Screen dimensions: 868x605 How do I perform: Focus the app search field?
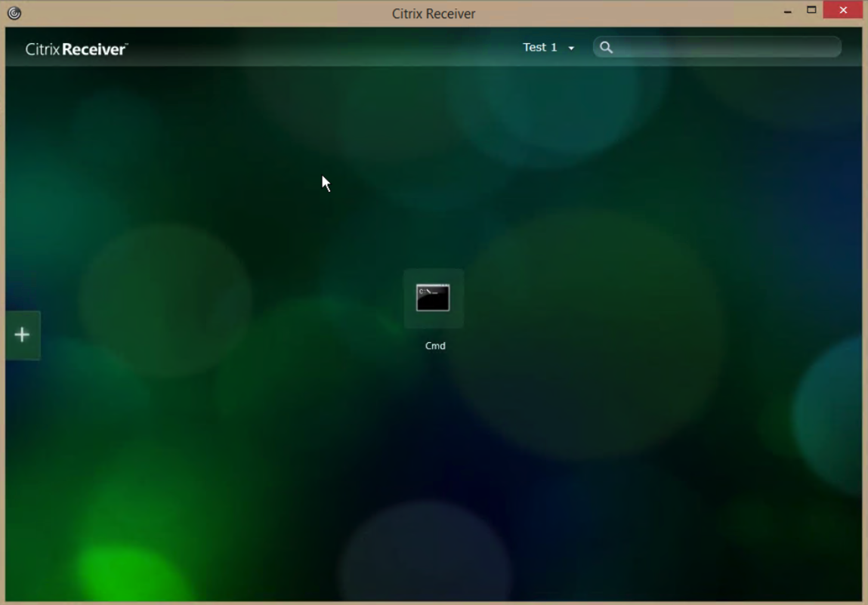coord(717,47)
